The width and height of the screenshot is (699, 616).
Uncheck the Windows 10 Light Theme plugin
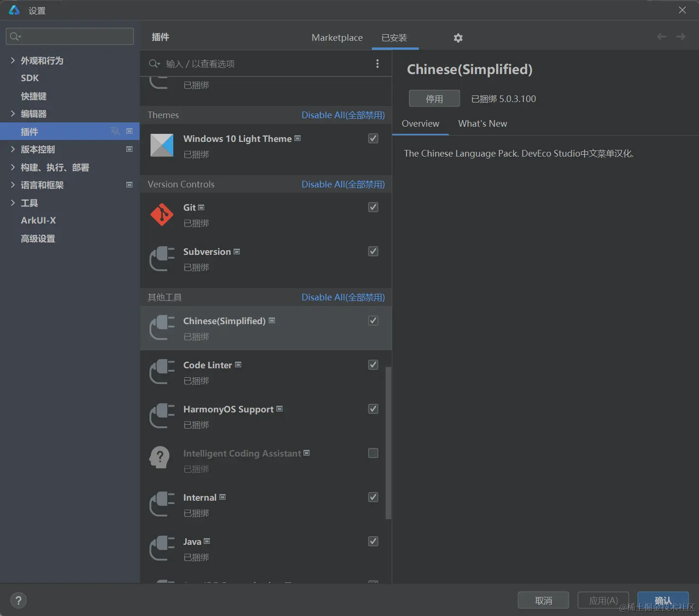pos(373,138)
